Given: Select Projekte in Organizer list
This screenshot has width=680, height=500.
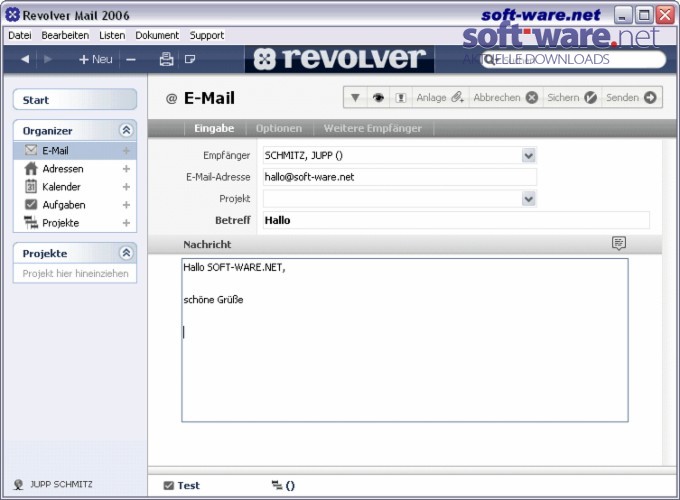Looking at the screenshot, I should click(x=75, y=223).
